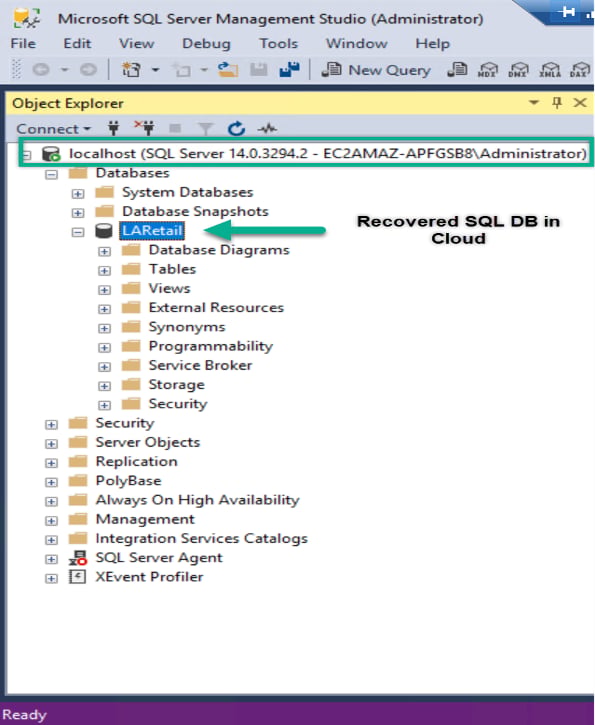Open the Tools menu
This screenshot has height=725, width=595.
point(278,43)
